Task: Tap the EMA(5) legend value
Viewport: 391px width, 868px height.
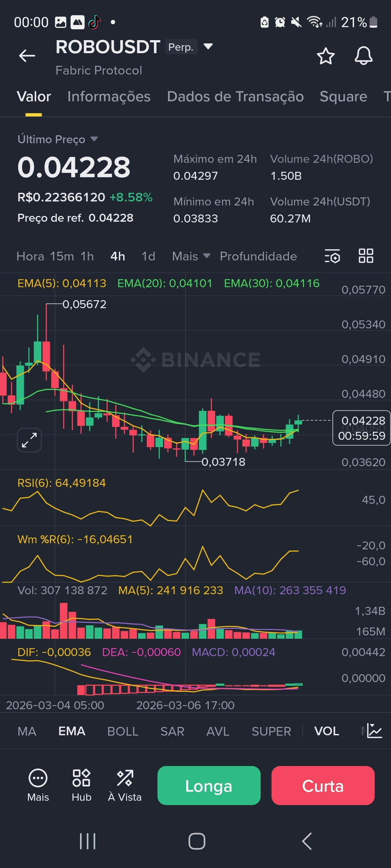Action: [x=62, y=283]
